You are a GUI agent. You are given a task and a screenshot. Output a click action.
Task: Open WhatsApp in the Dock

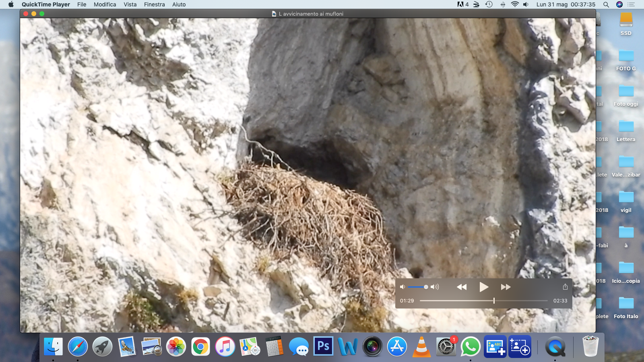coord(471,346)
